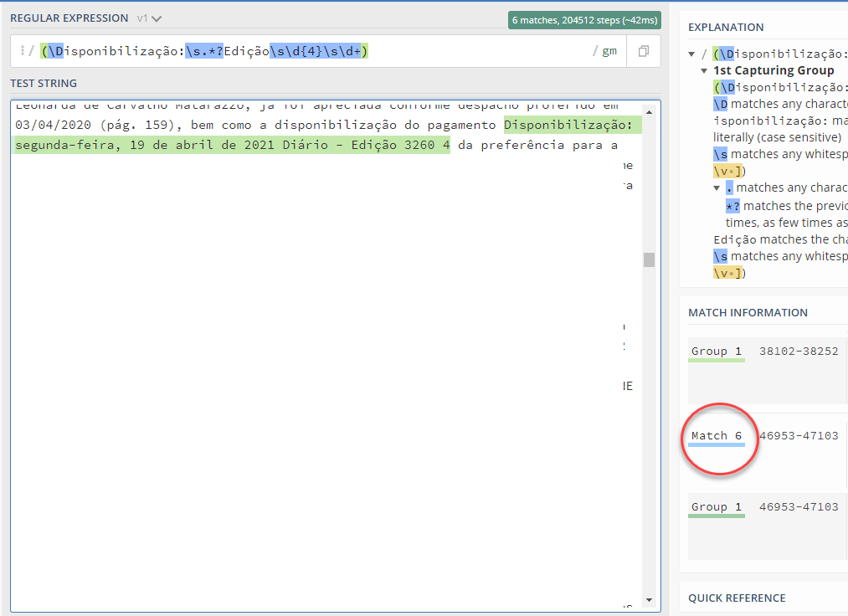Open the delimiter selector before the regex

[23, 51]
